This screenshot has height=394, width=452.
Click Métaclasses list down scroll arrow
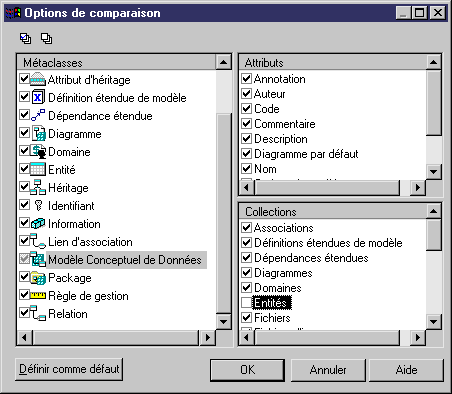223,322
